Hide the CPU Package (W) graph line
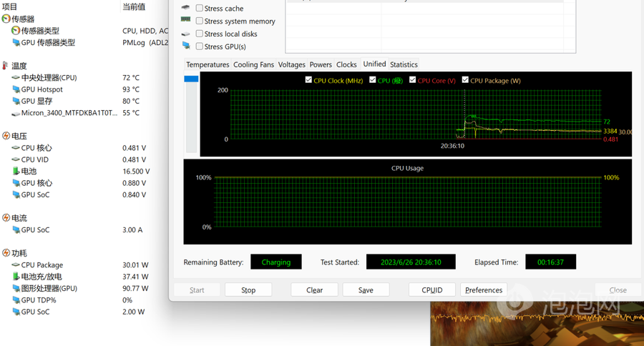The image size is (644, 346). point(465,80)
